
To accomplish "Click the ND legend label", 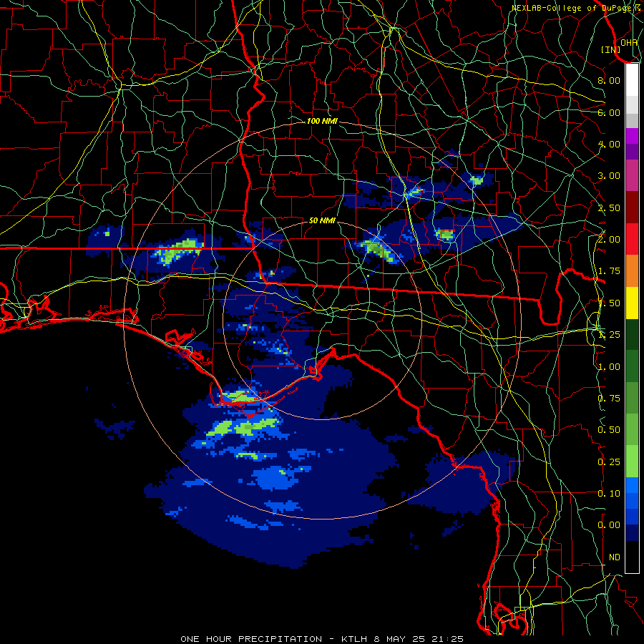I will [615, 557].
